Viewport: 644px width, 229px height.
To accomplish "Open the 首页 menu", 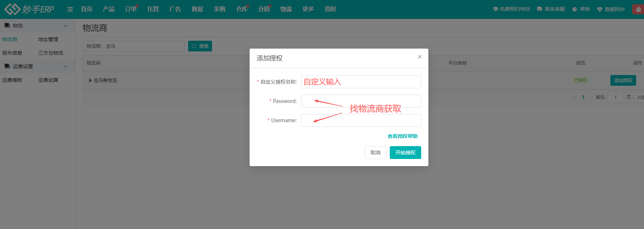I will coord(87,9).
